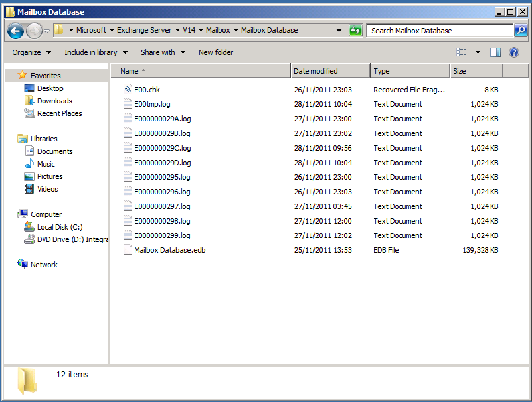Click in the Search Mailbox Database field

point(438,31)
